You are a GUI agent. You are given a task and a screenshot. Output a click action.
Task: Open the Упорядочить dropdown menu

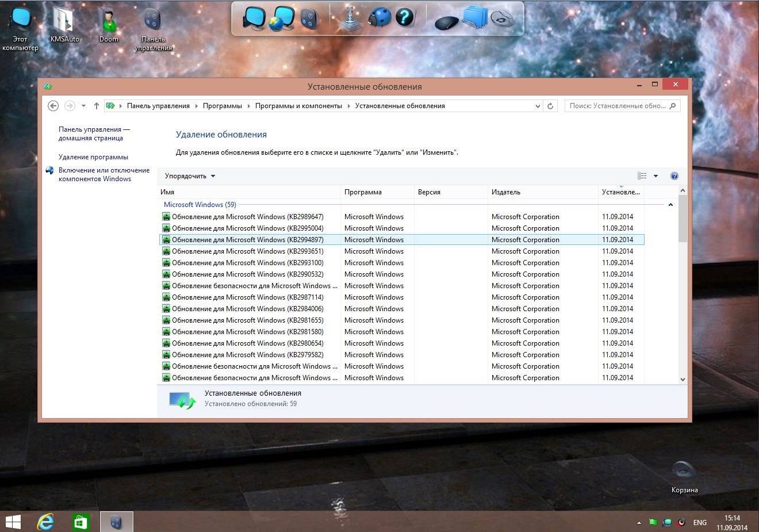[190, 176]
